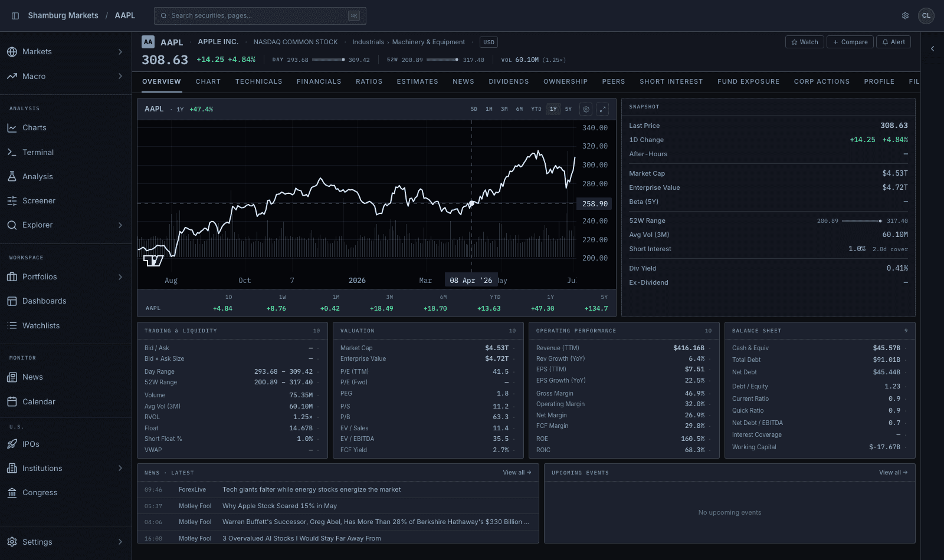Click the Macro trend icon
944x560 pixels.
click(12, 77)
